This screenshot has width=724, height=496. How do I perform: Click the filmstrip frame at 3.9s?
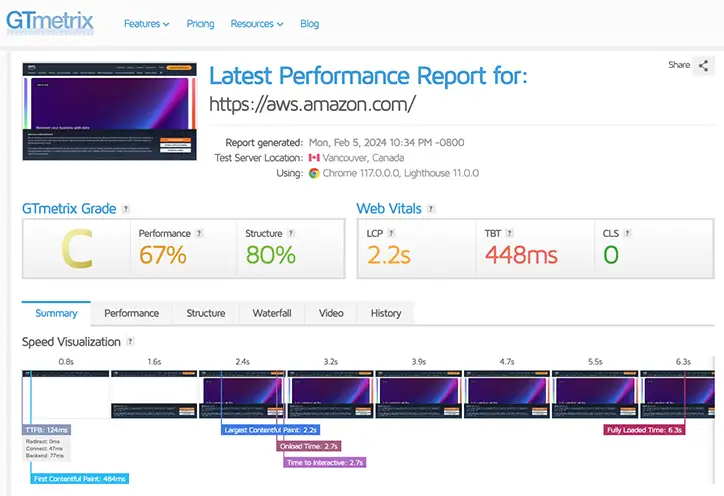(419, 394)
